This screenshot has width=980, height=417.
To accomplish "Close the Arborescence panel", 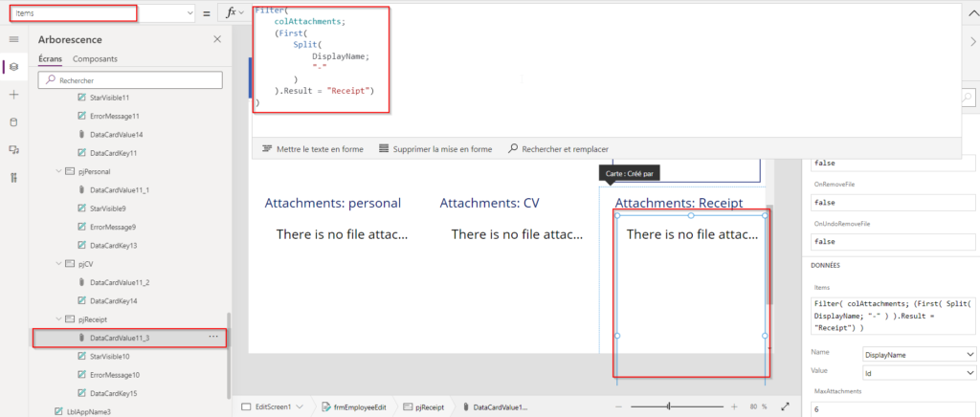I will [217, 39].
